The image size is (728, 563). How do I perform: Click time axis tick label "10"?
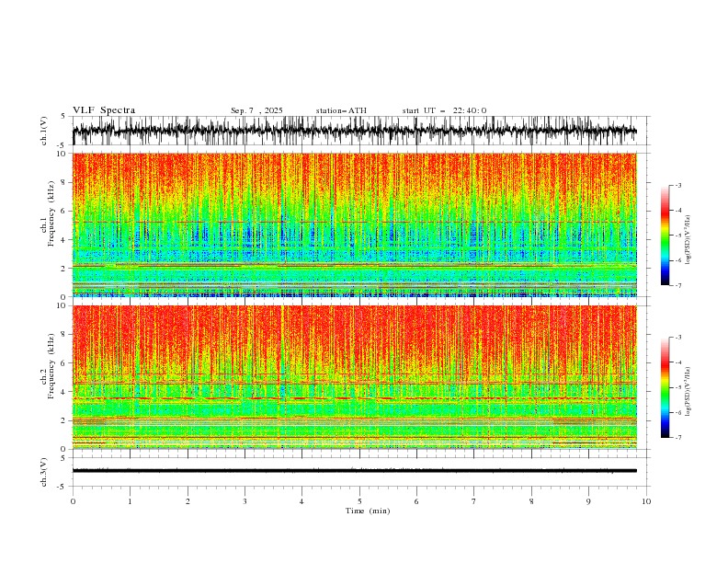(646, 501)
